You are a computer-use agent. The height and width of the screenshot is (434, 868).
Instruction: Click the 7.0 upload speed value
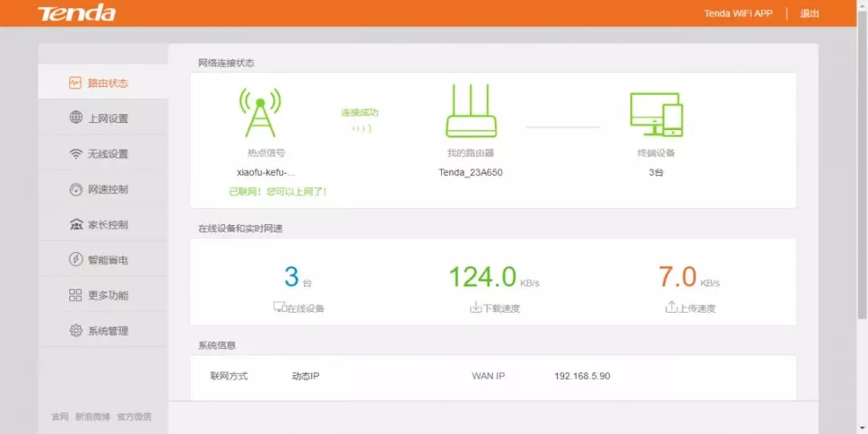[x=677, y=276]
